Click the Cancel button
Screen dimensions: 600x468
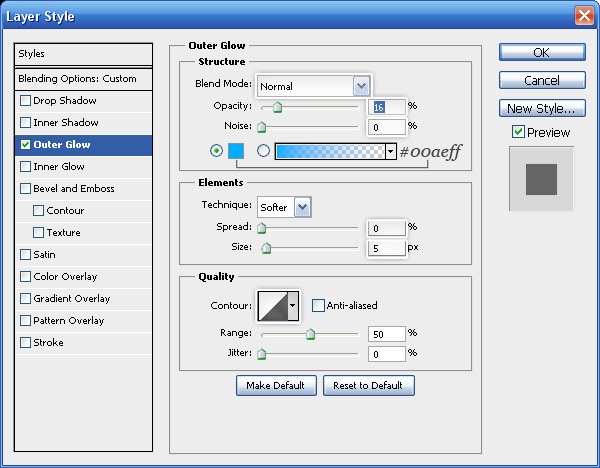pyautogui.click(x=542, y=80)
